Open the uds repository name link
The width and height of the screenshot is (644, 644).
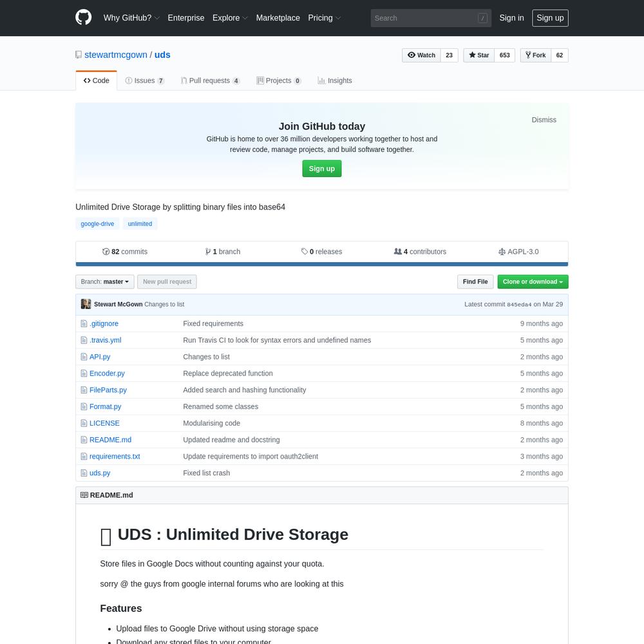(162, 55)
